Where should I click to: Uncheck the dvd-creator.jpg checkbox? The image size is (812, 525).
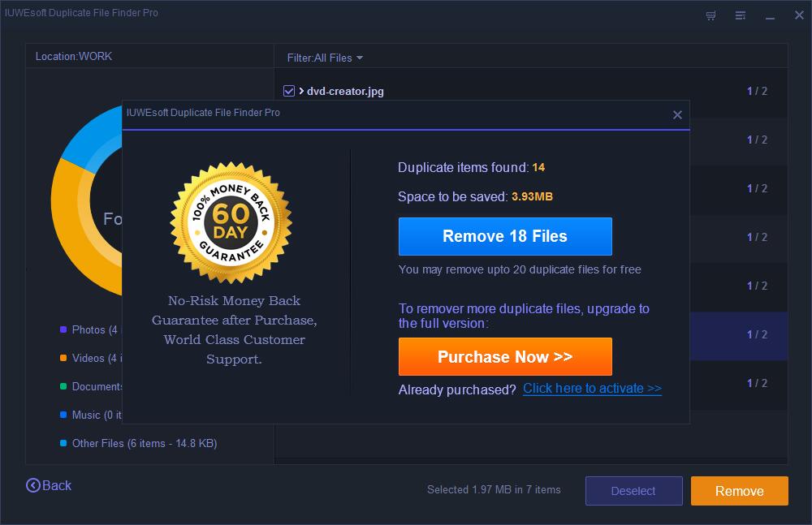coord(289,91)
